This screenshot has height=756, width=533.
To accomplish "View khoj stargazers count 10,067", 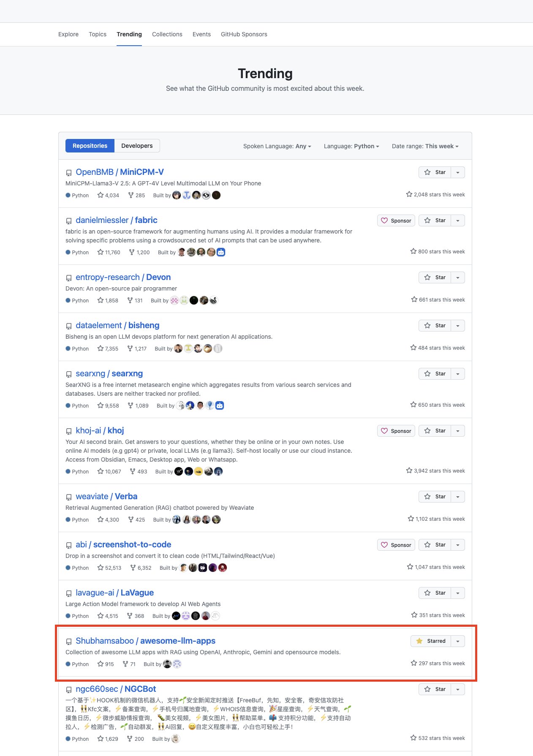I will coord(109,471).
